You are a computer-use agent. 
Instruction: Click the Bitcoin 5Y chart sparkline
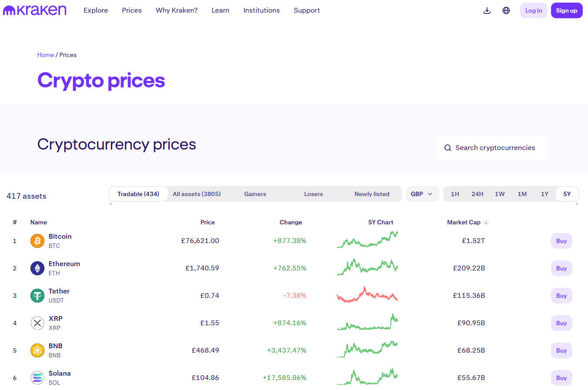coord(367,240)
